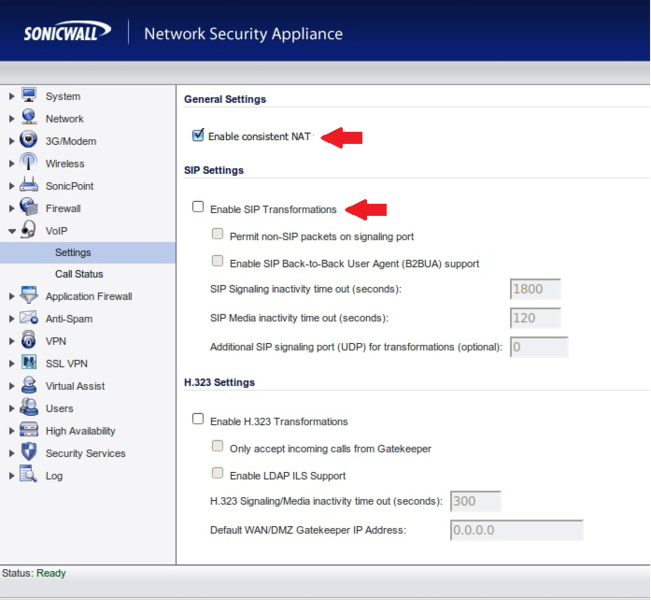Disable the consistent NAT checkbox
Image resolution: width=651 pixels, height=600 pixels.
click(198, 135)
